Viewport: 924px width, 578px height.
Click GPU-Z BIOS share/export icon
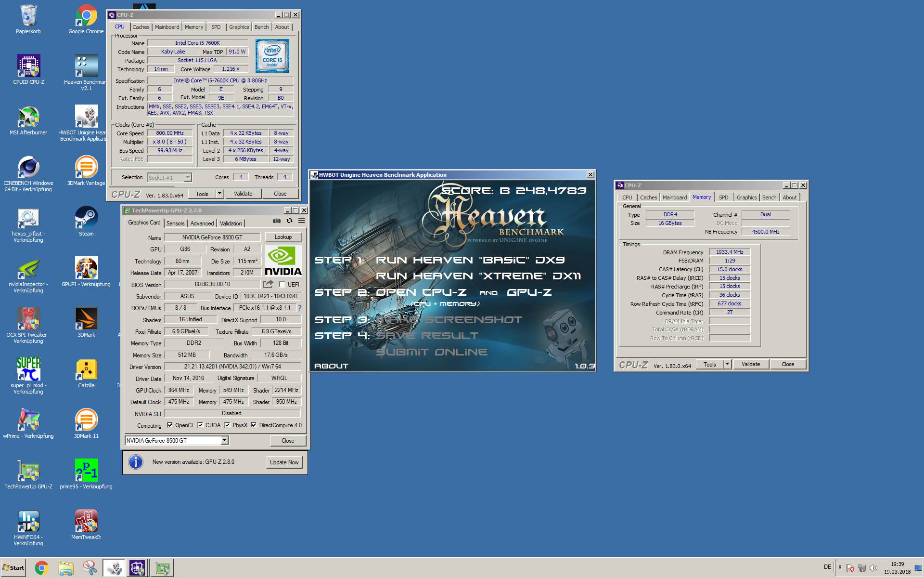tap(268, 284)
